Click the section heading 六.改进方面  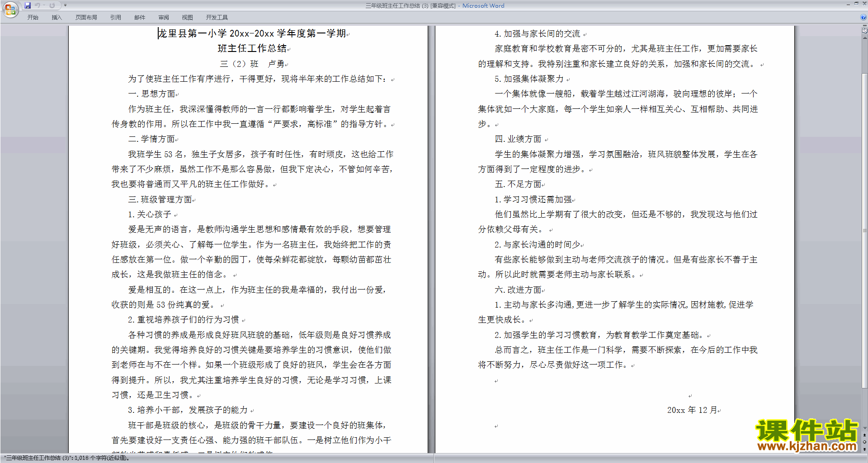point(518,290)
